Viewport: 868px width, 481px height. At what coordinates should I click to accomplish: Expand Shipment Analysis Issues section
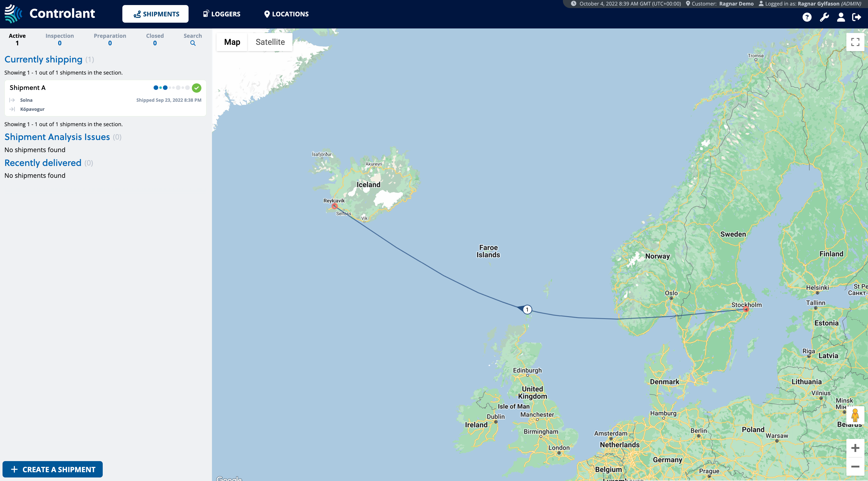click(57, 137)
